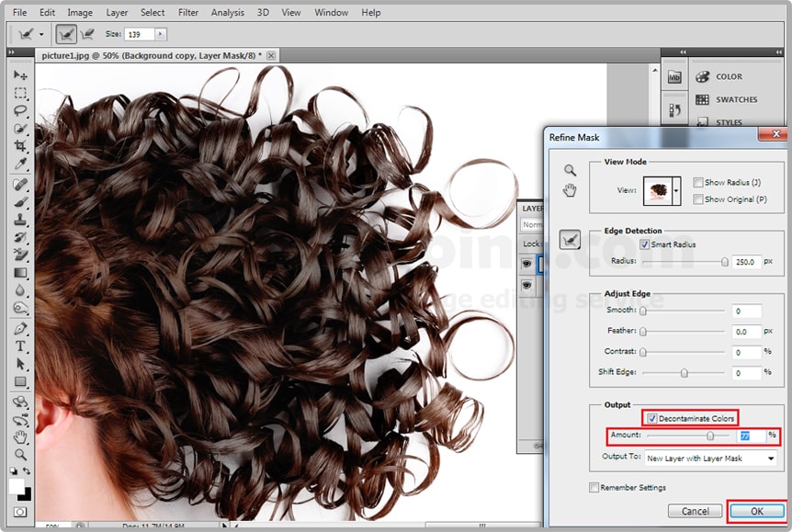Click the Radius slider handle

point(725,262)
